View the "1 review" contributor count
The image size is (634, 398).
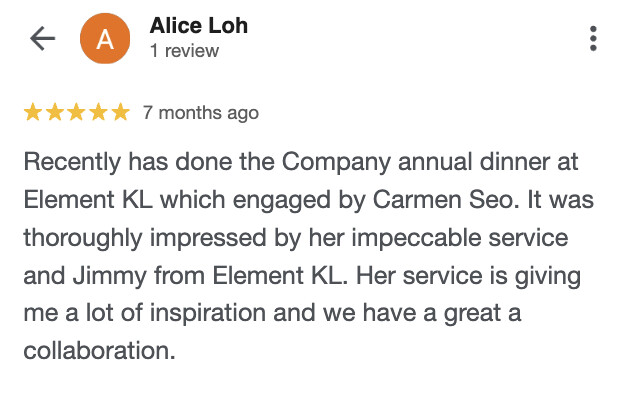(x=184, y=51)
